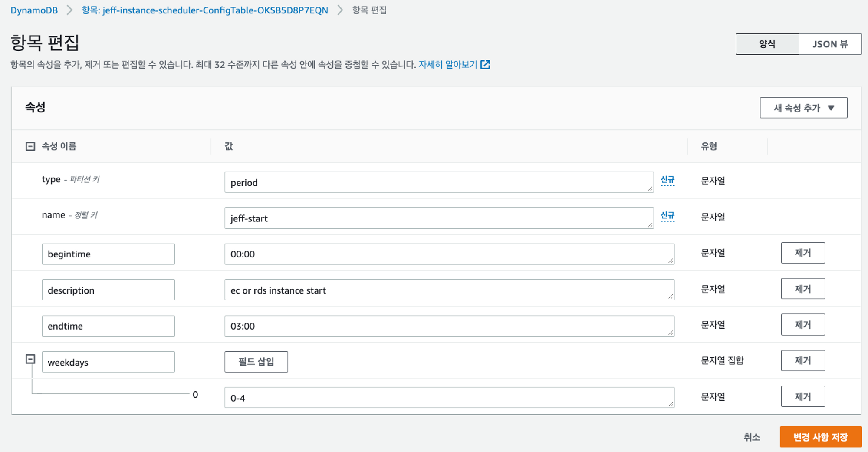Viewport: 868px width, 452px height.
Task: Switch to the JSON 뷰 tab
Action: pos(830,44)
